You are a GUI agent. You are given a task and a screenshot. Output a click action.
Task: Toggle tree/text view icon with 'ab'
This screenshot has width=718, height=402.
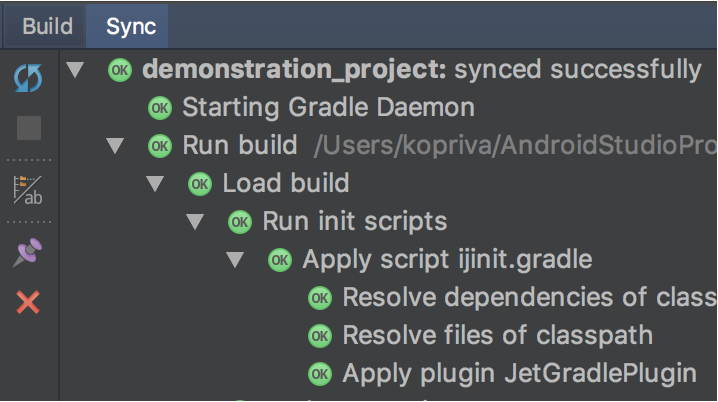[28, 190]
